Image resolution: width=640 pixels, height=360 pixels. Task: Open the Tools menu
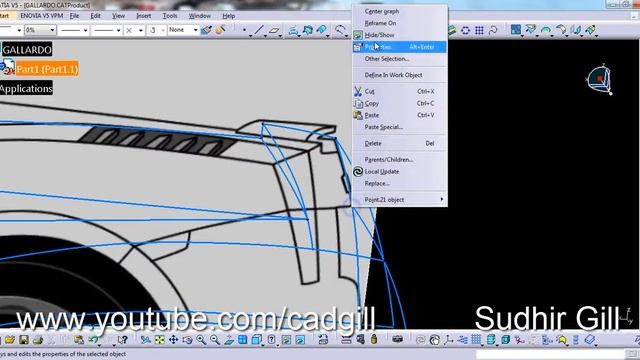170,16
